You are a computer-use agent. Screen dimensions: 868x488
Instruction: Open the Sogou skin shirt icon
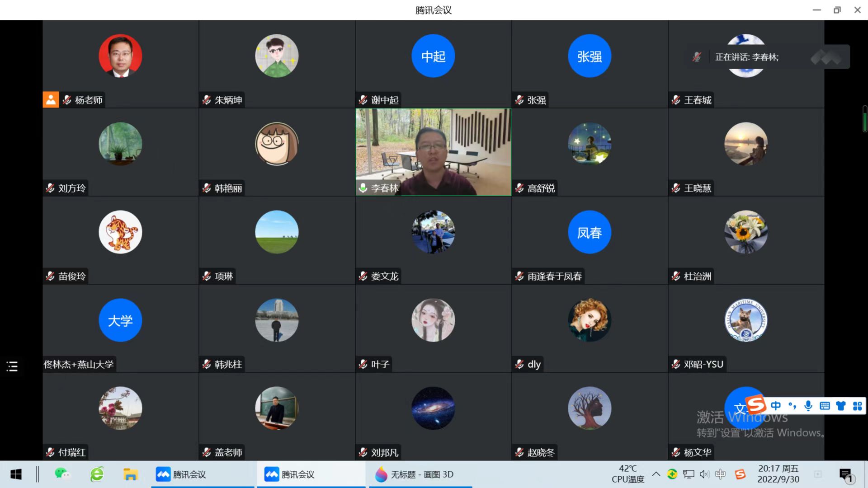pyautogui.click(x=841, y=406)
